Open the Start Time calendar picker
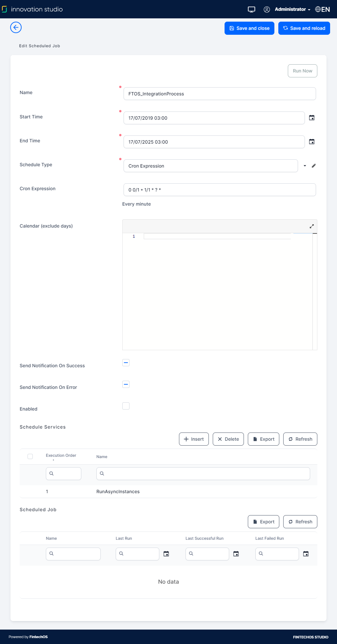337x644 pixels. tap(312, 118)
